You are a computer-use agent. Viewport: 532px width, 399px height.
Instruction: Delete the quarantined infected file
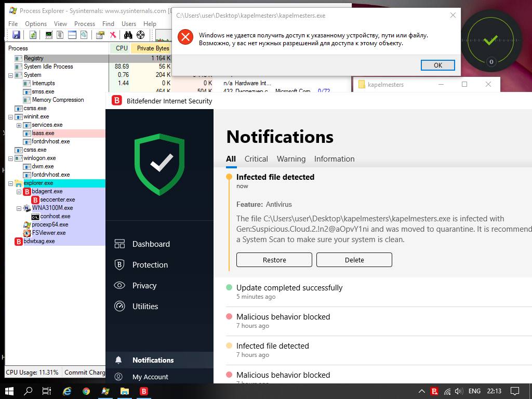click(x=354, y=260)
